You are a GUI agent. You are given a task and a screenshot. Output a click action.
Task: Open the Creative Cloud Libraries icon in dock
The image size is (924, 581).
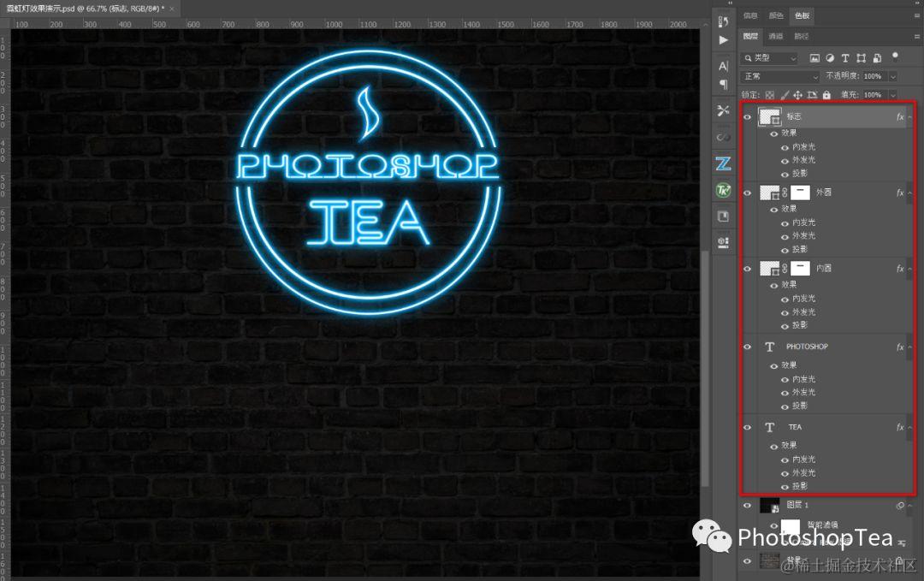click(x=724, y=137)
